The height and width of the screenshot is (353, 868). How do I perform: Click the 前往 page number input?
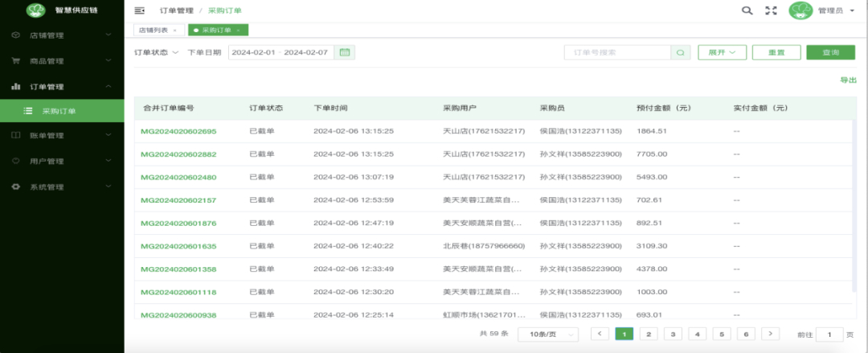829,335
